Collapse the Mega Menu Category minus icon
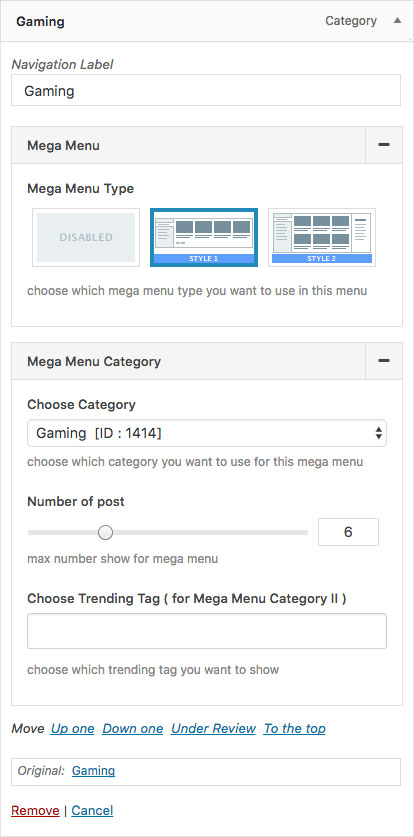The height and width of the screenshot is (837, 414). point(384,361)
